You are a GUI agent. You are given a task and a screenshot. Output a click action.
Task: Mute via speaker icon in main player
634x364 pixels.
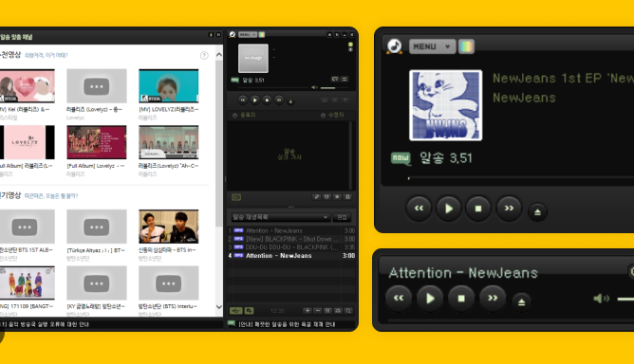(314, 87)
